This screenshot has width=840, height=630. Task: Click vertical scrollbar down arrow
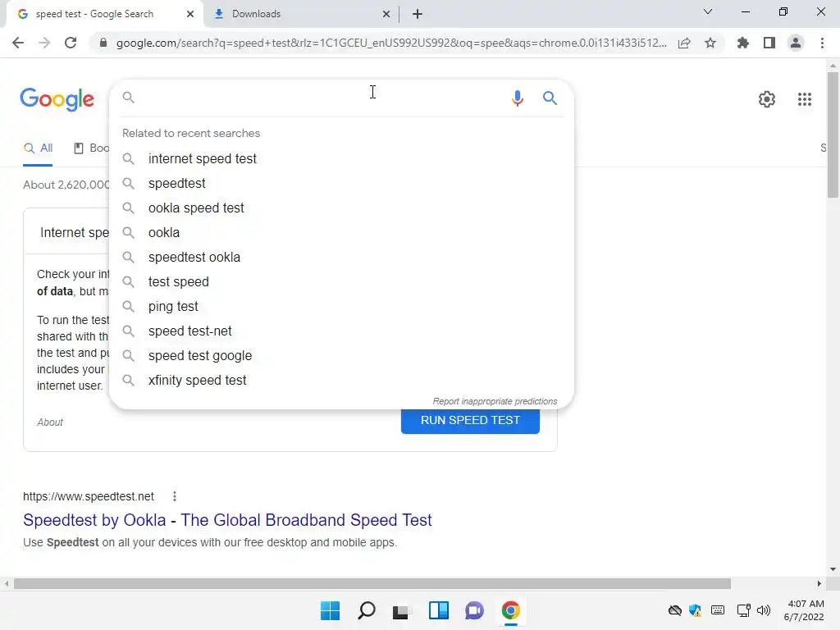[x=833, y=569]
